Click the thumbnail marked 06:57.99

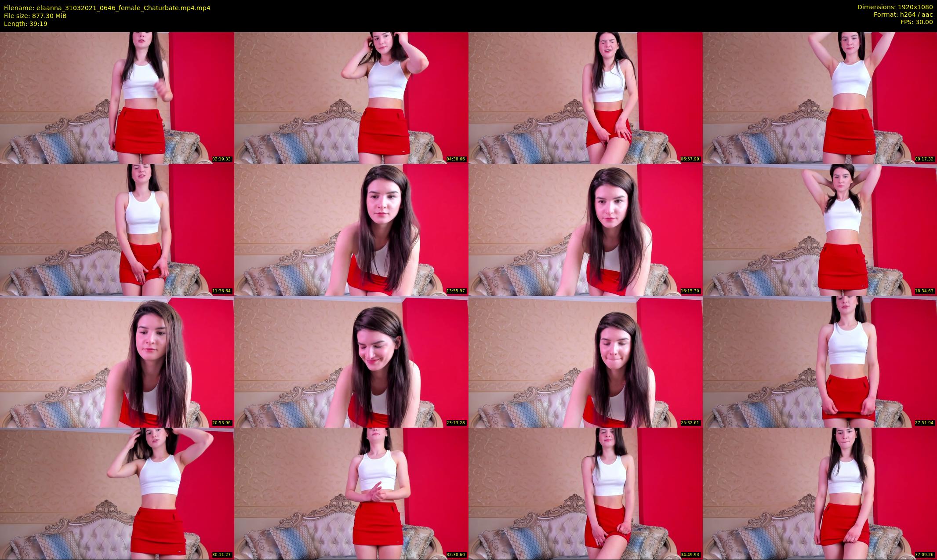tap(585, 98)
